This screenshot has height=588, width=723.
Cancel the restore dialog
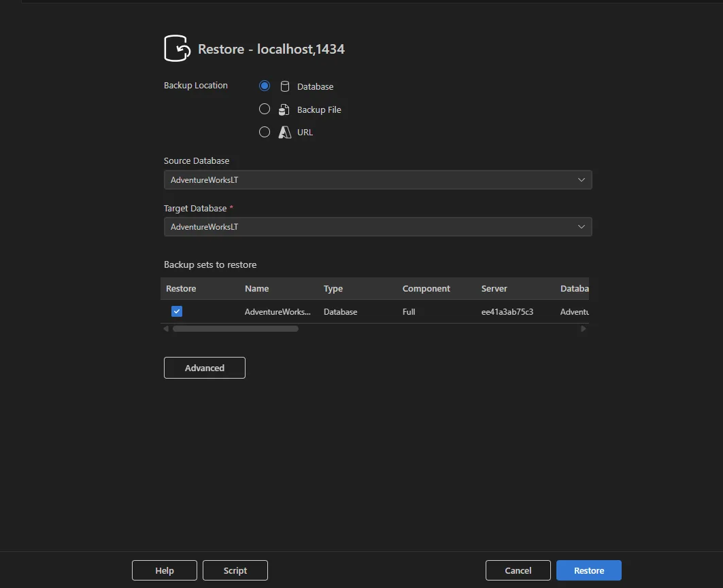[x=518, y=570]
